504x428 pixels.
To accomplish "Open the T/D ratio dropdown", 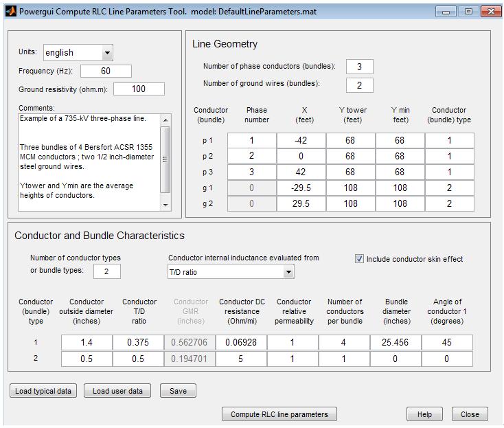I will point(231,272).
